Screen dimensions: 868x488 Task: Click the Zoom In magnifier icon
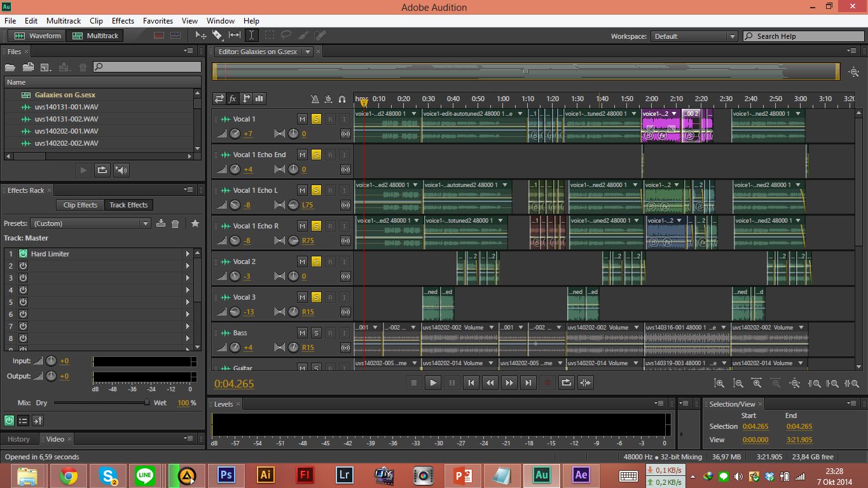[x=719, y=383]
